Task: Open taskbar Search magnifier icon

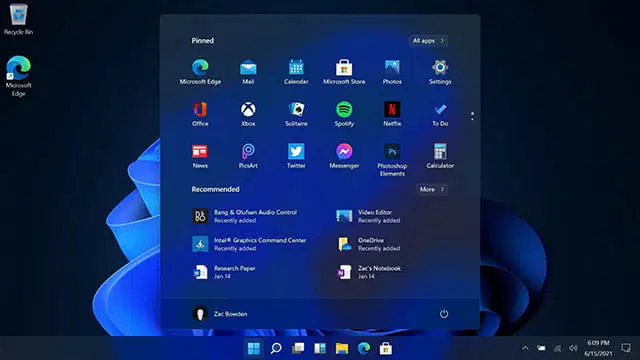Action: (276, 348)
